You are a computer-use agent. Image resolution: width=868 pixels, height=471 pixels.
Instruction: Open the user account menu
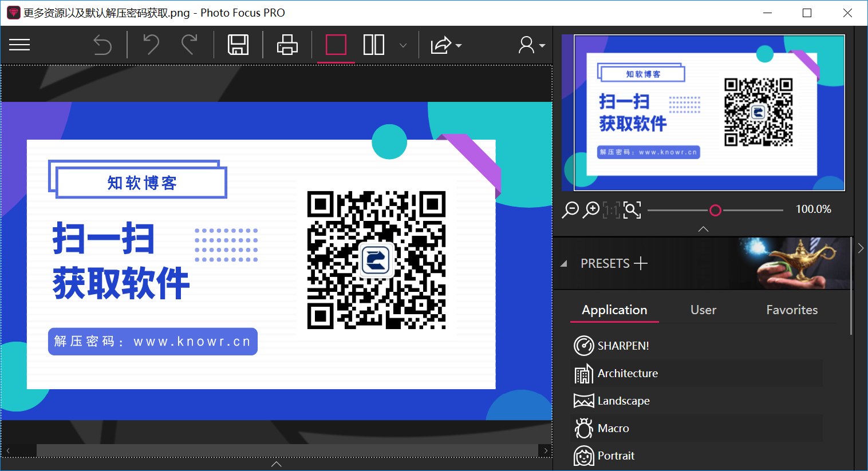click(531, 45)
